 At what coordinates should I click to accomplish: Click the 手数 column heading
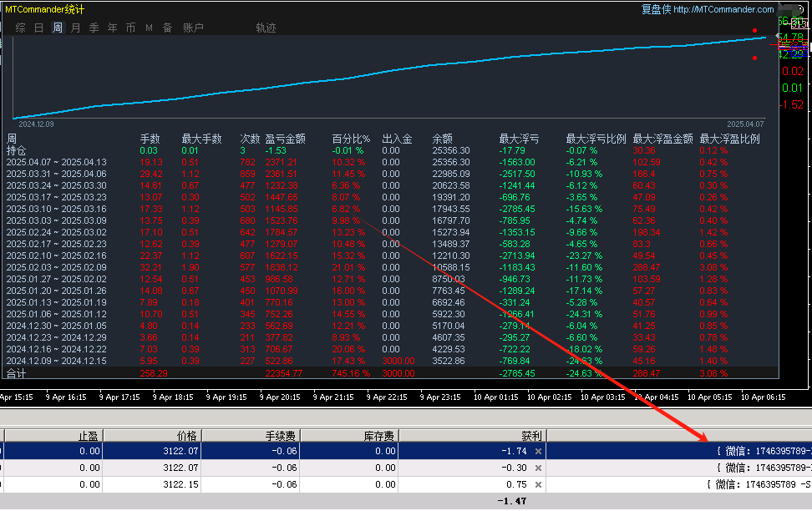(x=150, y=139)
